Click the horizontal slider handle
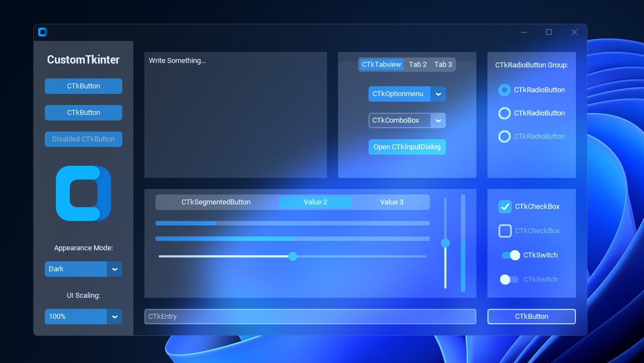Image resolution: width=644 pixels, height=363 pixels. point(293,256)
